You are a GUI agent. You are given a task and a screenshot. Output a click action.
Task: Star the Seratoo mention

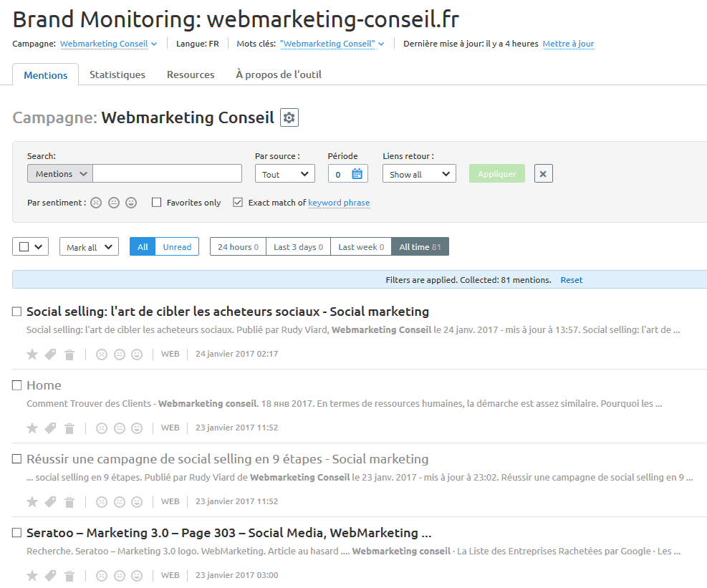(32, 576)
